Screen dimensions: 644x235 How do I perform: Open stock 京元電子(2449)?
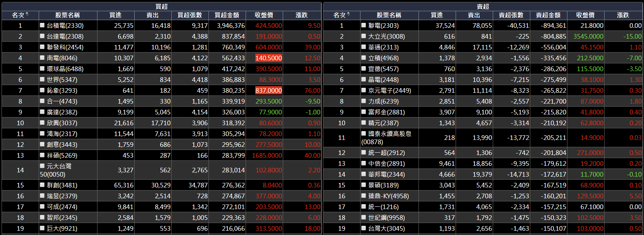pyautogui.click(x=389, y=90)
